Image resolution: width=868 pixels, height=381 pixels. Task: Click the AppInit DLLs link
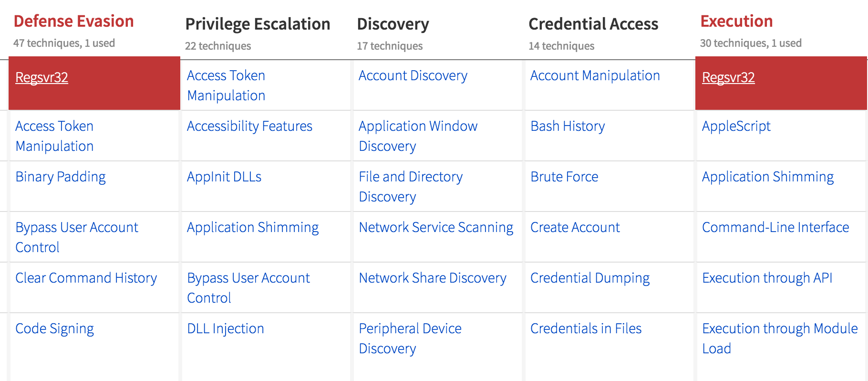click(x=224, y=177)
